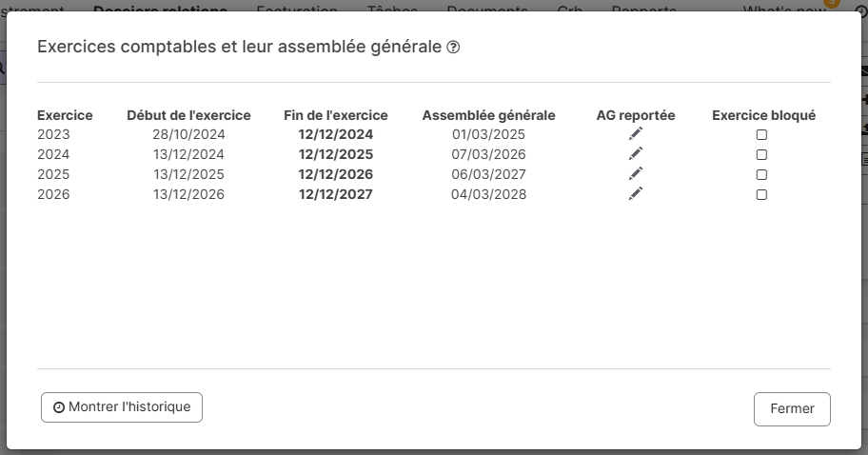
Task: Edit postponed AG for exercice 2024
Action: coord(636,154)
